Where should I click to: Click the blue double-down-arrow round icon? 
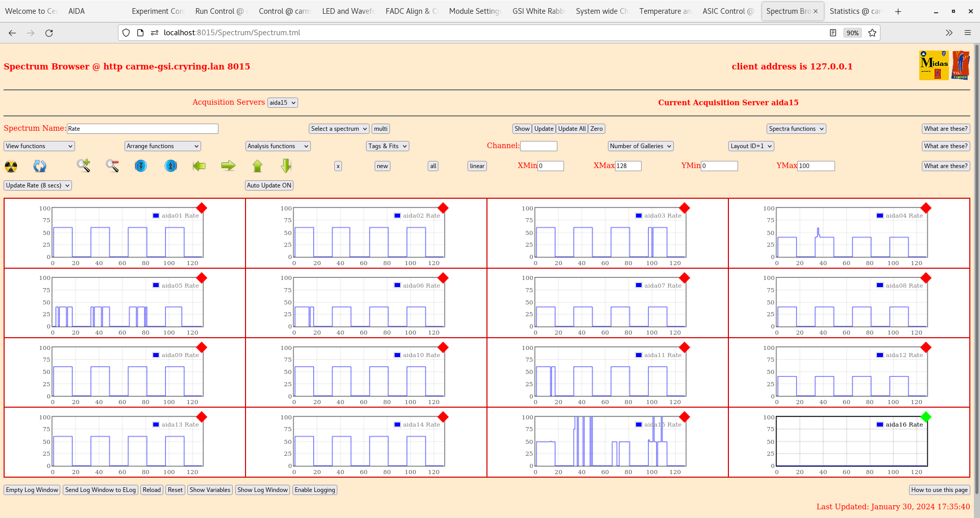click(x=141, y=166)
